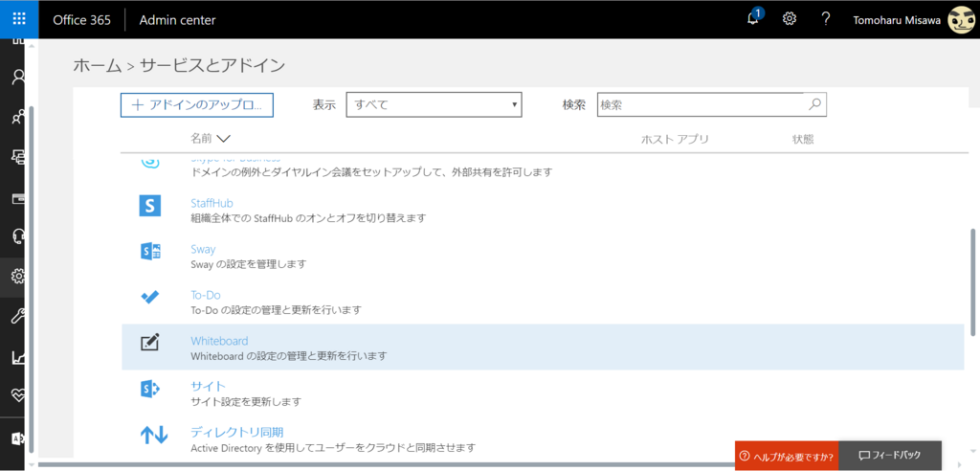Open the Sway link
This screenshot has width=980, height=471.
click(203, 249)
